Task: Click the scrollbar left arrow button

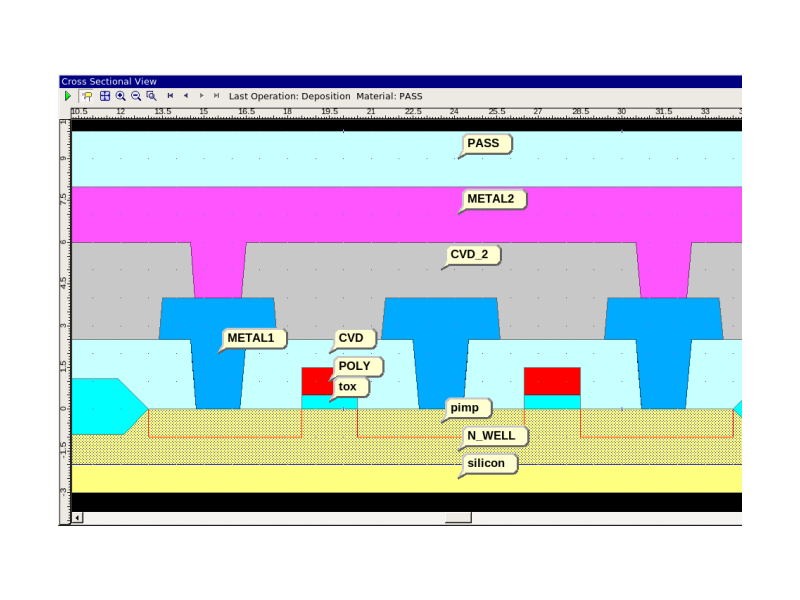Action: click(78, 518)
